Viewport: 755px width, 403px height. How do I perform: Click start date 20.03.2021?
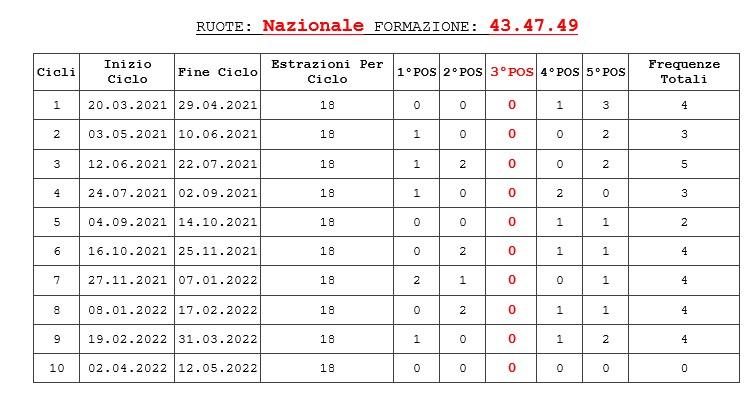tap(127, 105)
